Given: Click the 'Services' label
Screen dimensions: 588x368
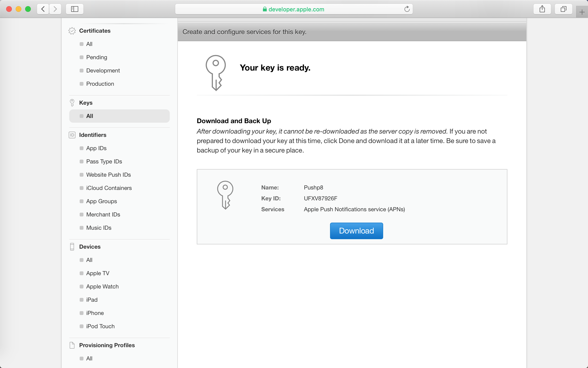Looking at the screenshot, I should (x=273, y=210).
